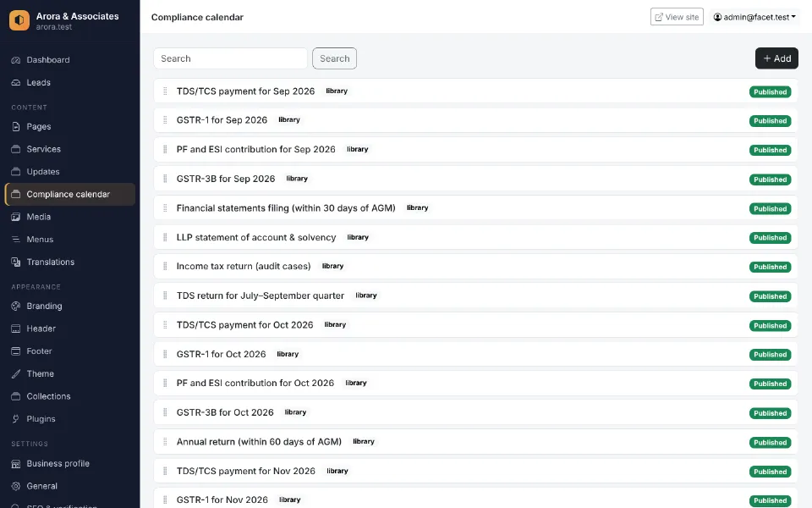Click the Header layout icon
Viewport: 812px width, 508px height.
click(x=16, y=329)
